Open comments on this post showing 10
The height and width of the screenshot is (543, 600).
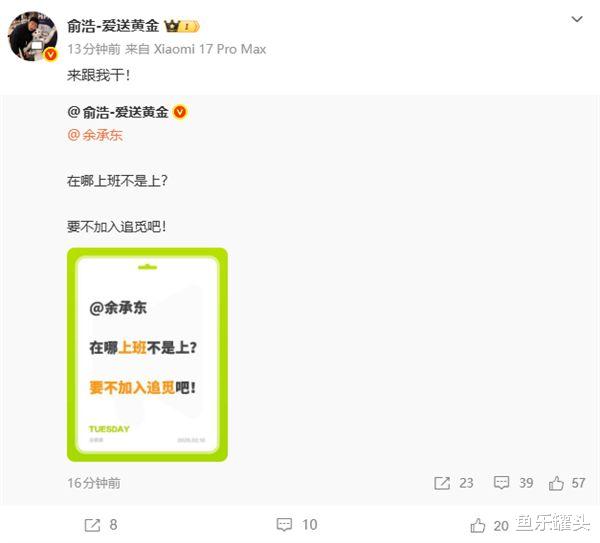pos(297,524)
